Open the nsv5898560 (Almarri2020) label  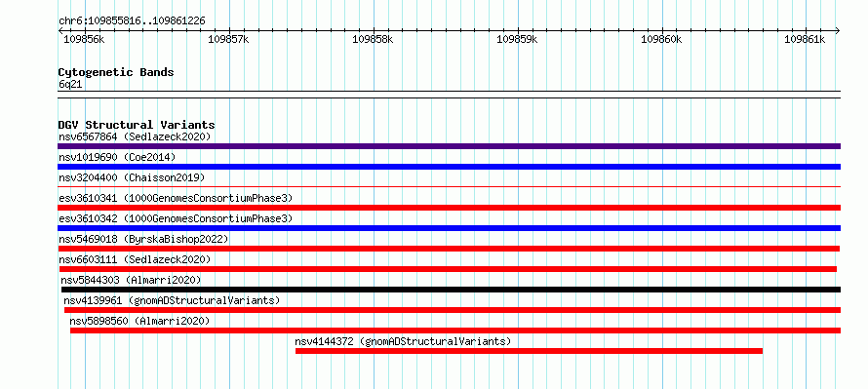click(139, 321)
